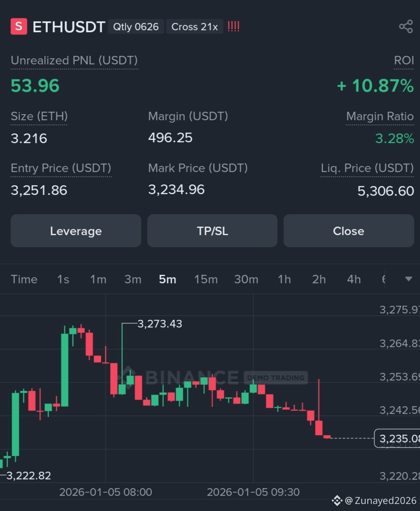Tap the share icon
The width and height of the screenshot is (420, 511).
click(x=406, y=27)
